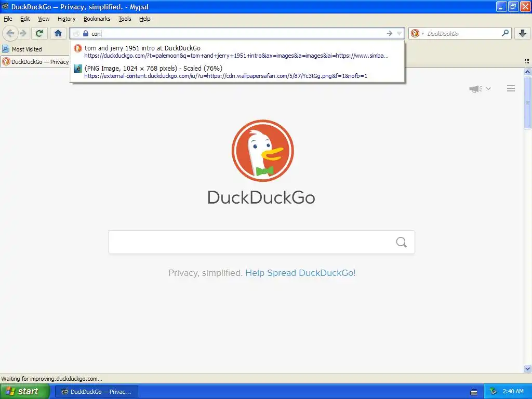532x399 pixels.
Task: Expand the chevron next to megaphone
Action: 488,88
